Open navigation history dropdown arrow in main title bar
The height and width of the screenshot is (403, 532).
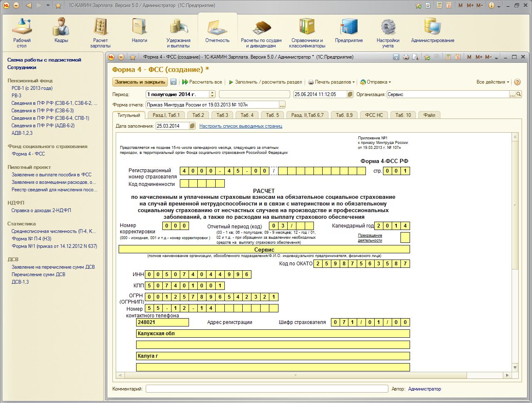pos(48,5)
